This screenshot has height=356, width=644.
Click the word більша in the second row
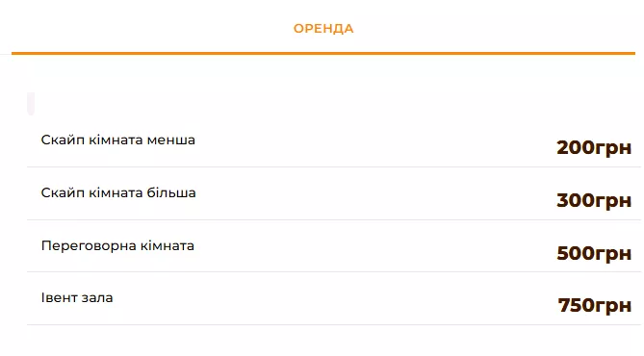(x=171, y=192)
